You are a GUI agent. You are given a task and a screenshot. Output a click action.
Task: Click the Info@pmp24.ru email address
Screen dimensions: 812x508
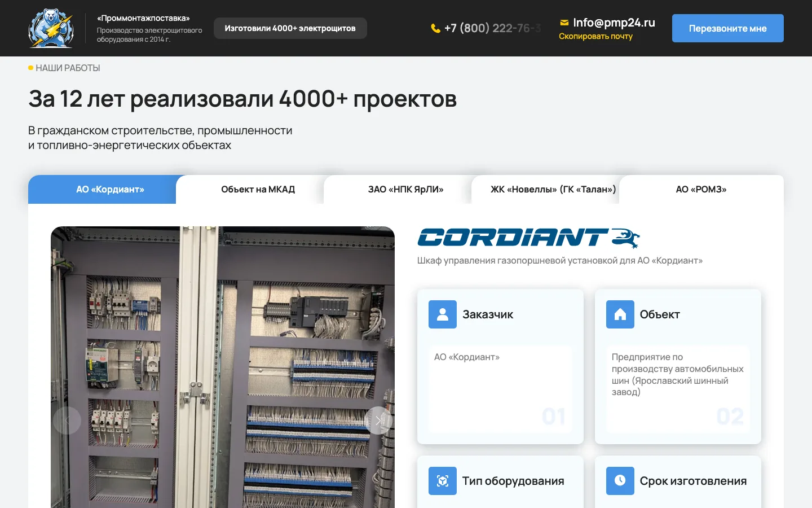(614, 23)
